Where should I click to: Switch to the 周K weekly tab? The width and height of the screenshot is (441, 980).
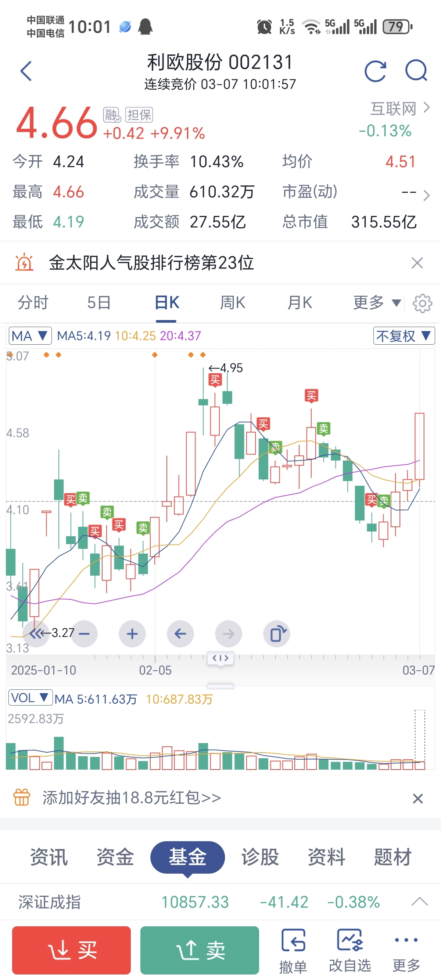[233, 303]
